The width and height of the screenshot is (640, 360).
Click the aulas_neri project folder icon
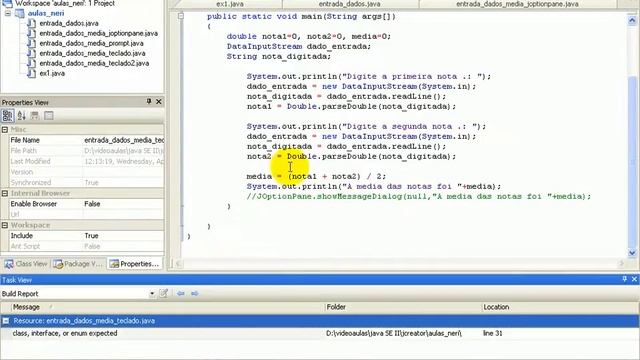(20, 13)
